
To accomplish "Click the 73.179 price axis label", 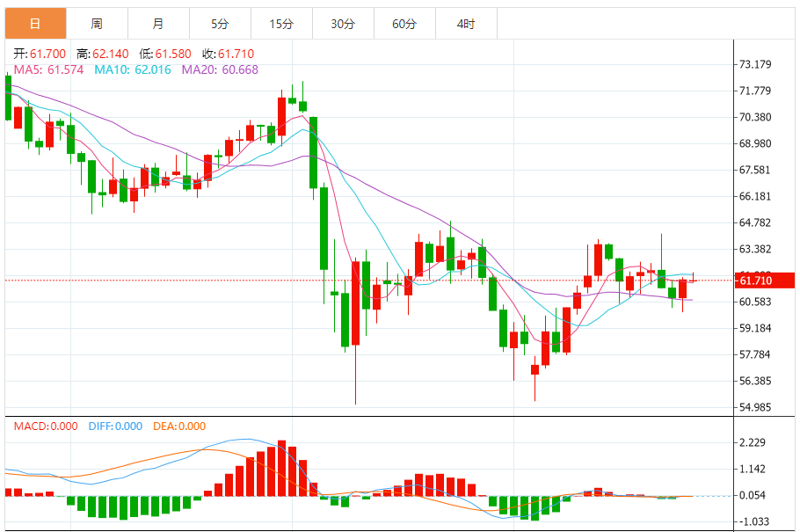I will point(755,64).
